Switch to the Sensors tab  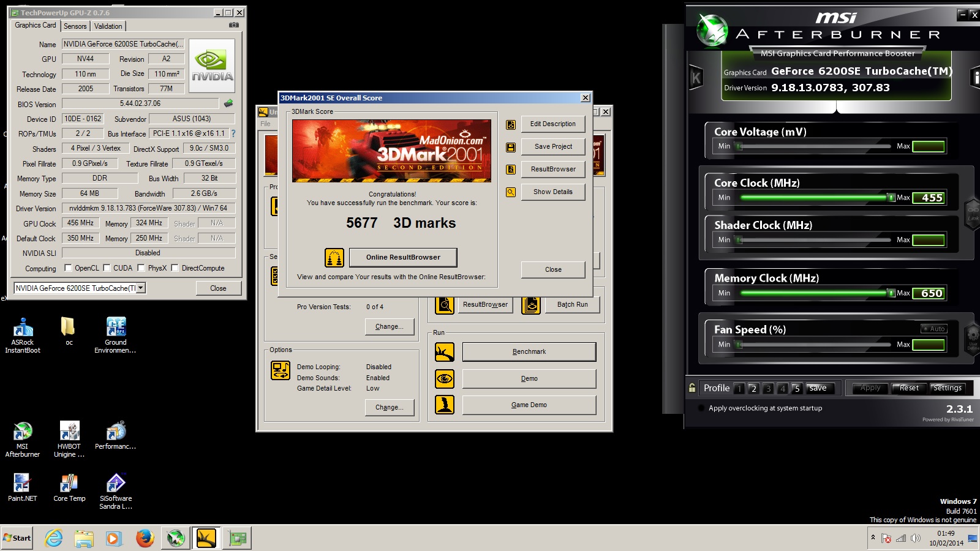point(75,26)
